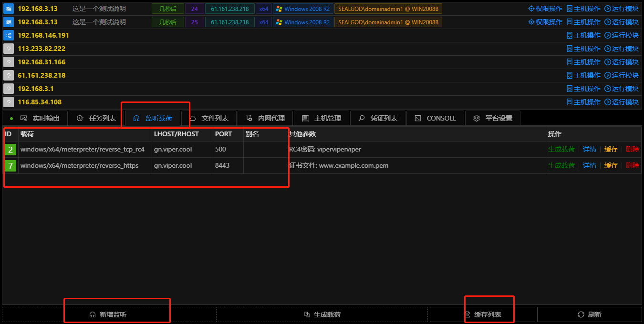644x324 pixels.
Task: Click 缓存 for reverse_https listener
Action: [611, 165]
